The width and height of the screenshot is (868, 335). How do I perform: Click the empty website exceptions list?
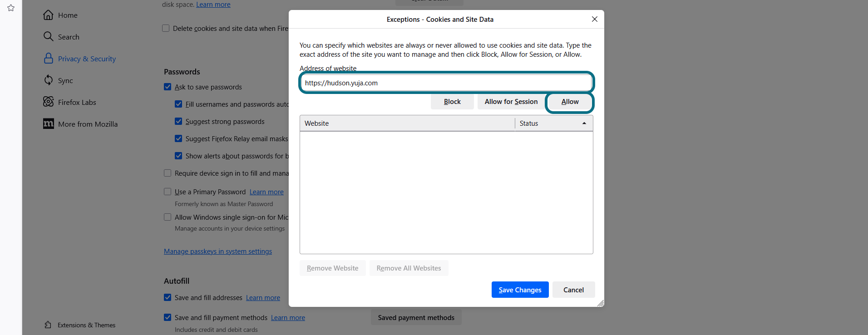(x=446, y=192)
